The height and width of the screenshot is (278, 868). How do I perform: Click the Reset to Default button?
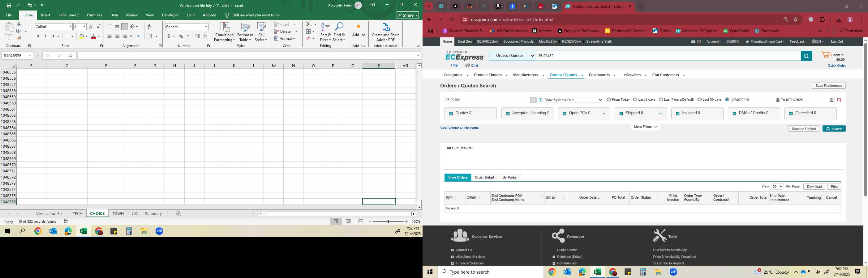pos(804,129)
